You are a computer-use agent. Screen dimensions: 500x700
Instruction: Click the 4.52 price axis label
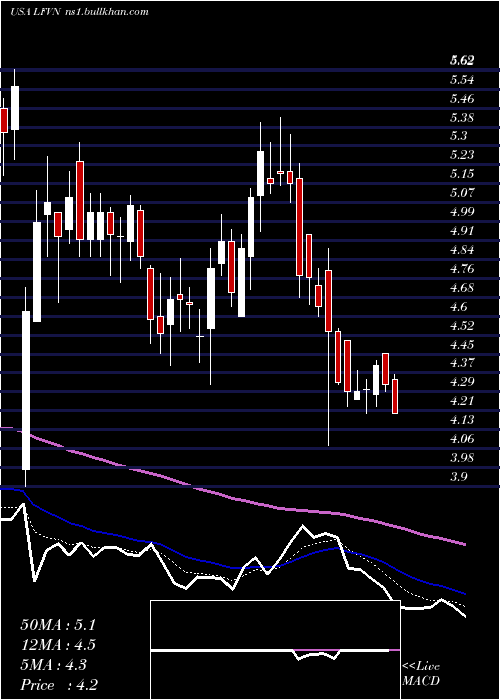click(x=462, y=325)
